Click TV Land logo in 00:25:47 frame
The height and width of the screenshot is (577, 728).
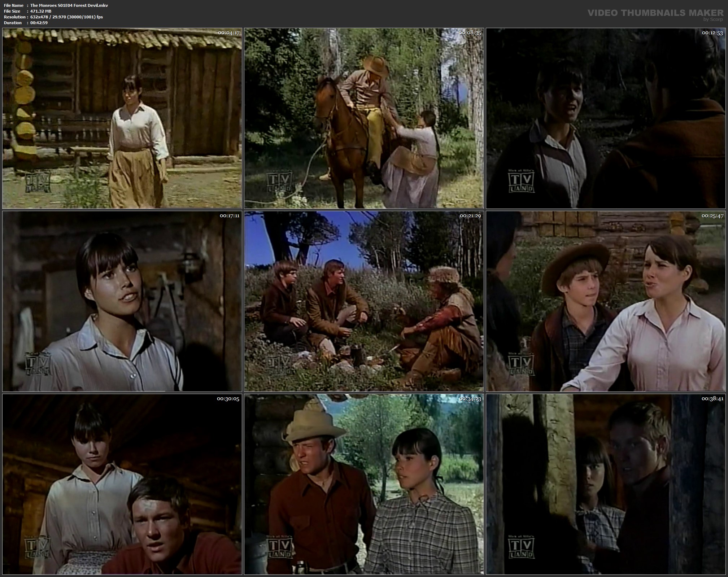521,365
